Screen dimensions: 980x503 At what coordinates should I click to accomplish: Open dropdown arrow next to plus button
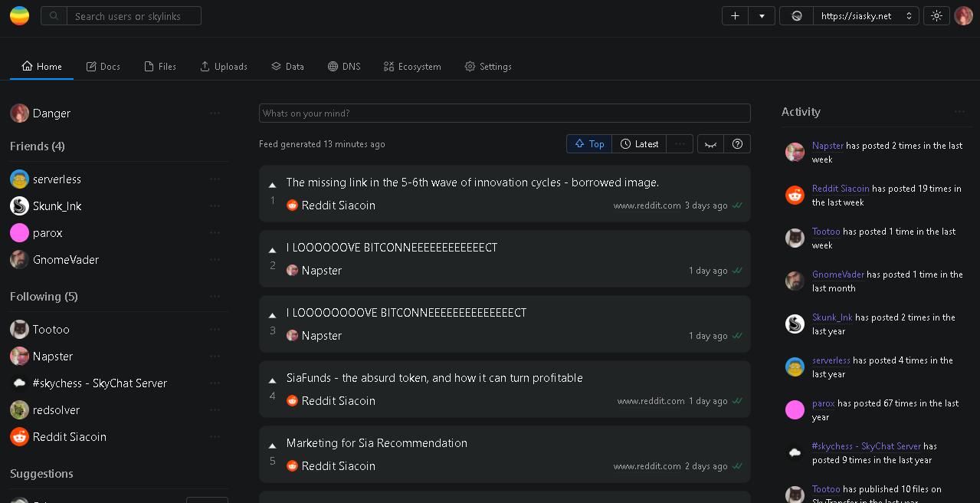pyautogui.click(x=762, y=16)
